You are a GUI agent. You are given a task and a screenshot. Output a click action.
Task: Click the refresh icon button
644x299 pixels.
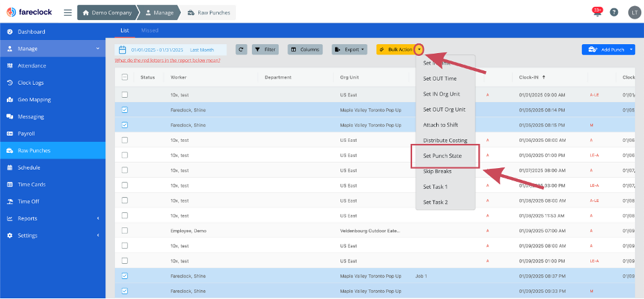(241, 50)
